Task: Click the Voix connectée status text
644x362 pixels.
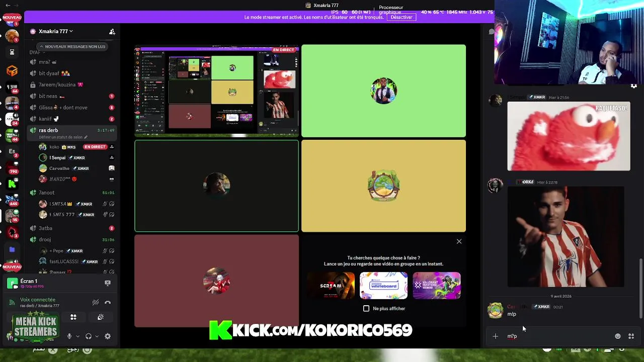Action: (38, 300)
